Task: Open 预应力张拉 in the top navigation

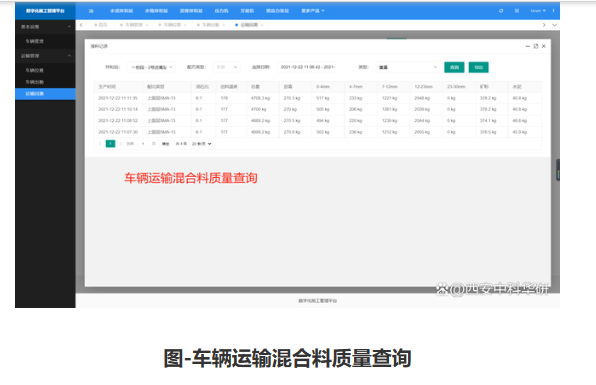Action: [x=277, y=11]
